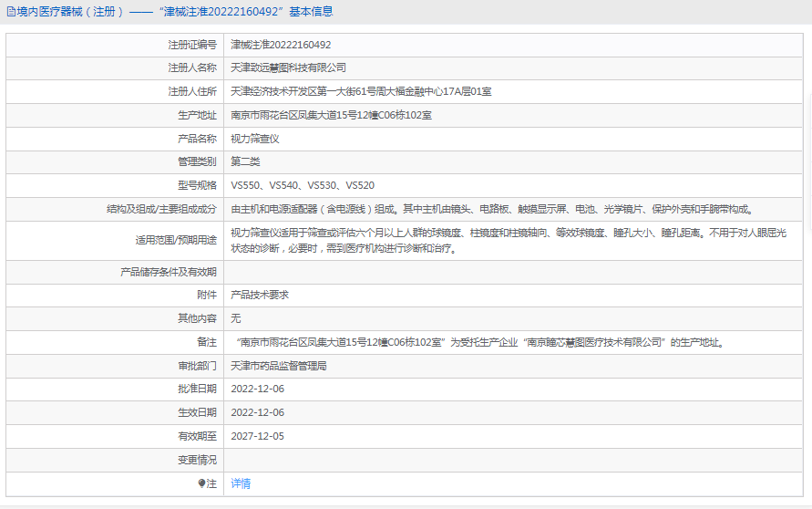812x509 pixels.
Task: Click the 备注 remark text about 受托生产企业
Action: (480, 343)
